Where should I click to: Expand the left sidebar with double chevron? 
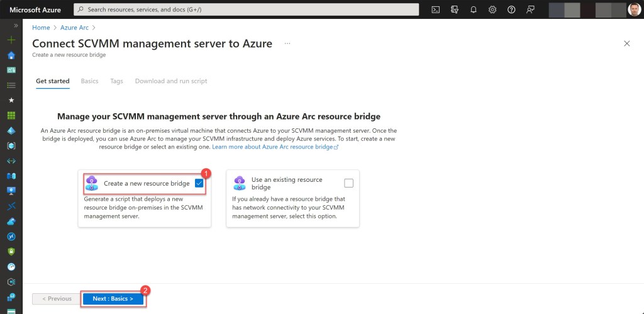[11, 27]
